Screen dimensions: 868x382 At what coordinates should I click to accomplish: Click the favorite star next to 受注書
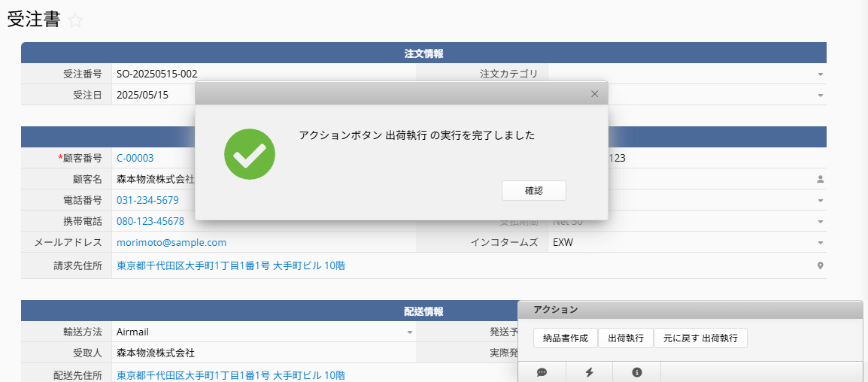pyautogui.click(x=75, y=20)
